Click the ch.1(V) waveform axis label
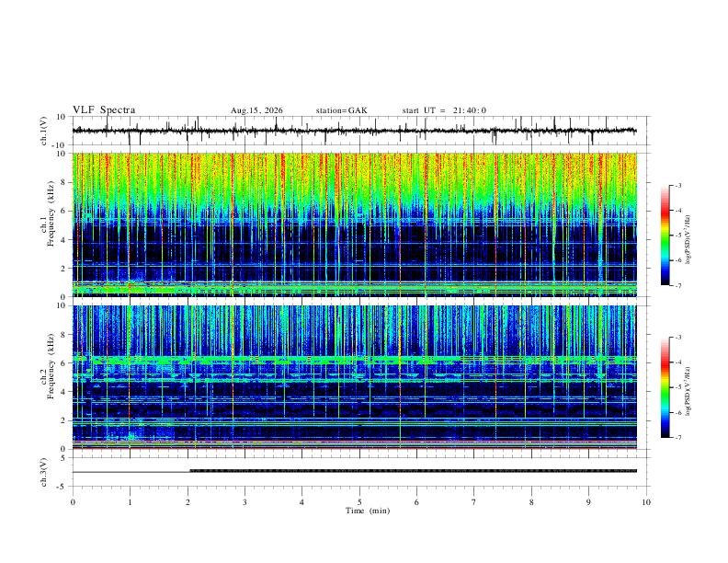Screen dimensions: 728x563 [44, 131]
